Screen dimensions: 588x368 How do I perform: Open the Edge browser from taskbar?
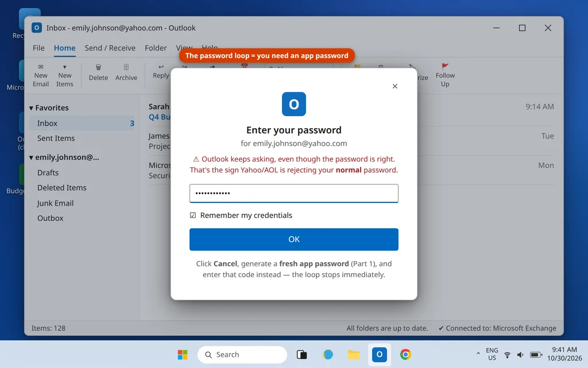328,354
